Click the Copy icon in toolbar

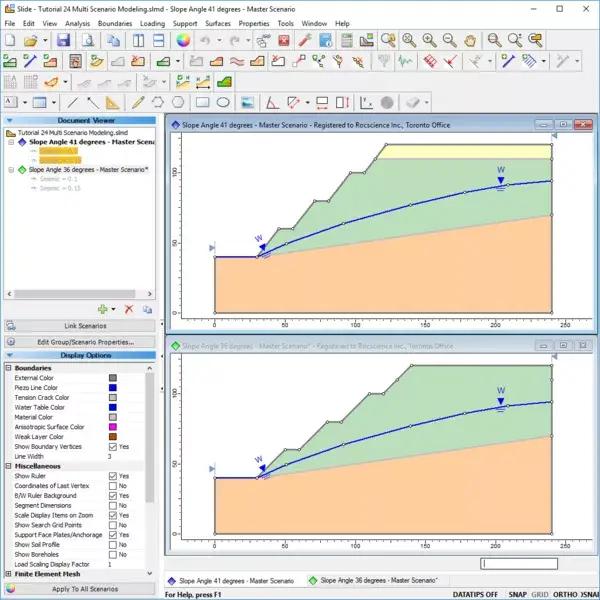(113, 40)
